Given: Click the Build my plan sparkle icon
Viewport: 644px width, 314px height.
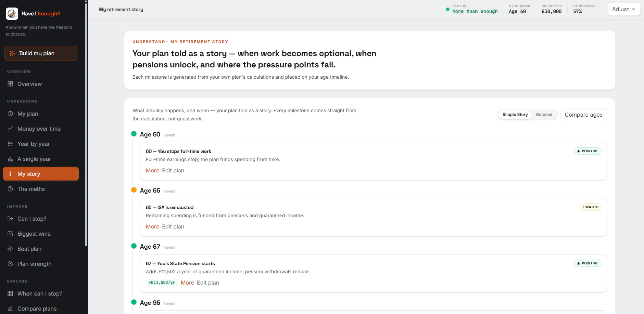Looking at the screenshot, I should (12, 53).
